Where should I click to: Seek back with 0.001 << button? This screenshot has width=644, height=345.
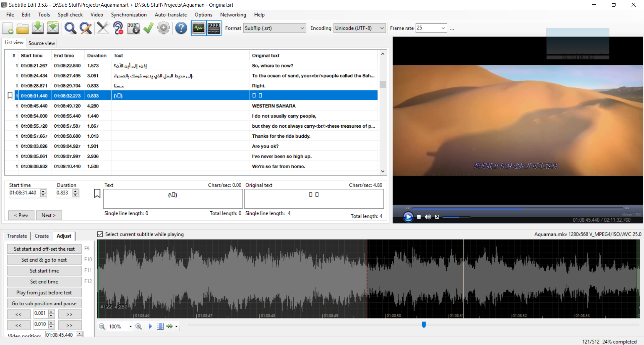[18, 314]
